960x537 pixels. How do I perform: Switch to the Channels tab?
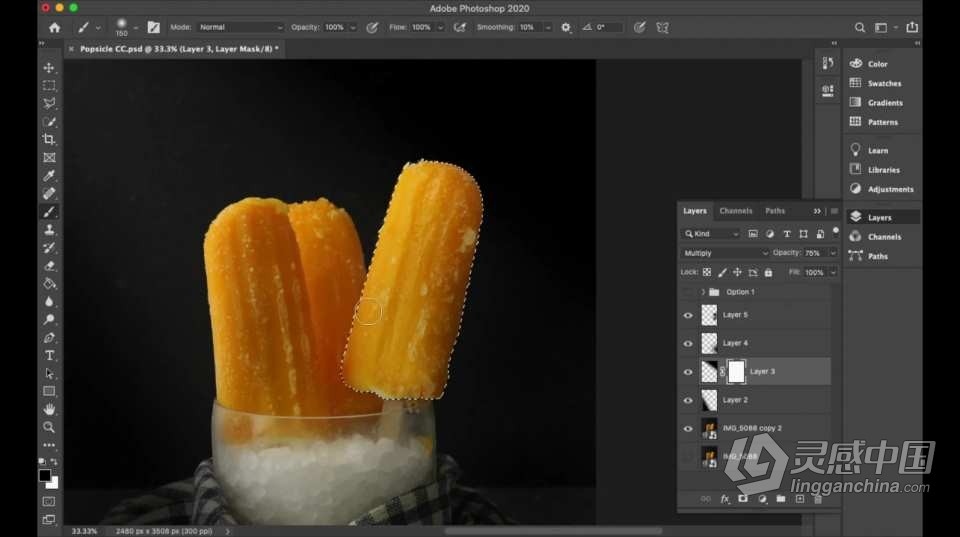tap(736, 211)
